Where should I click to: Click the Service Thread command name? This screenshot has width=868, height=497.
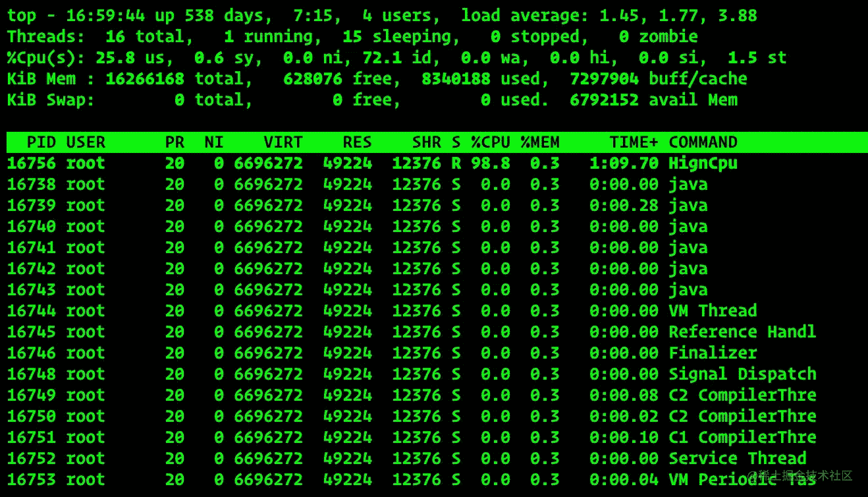(737, 459)
